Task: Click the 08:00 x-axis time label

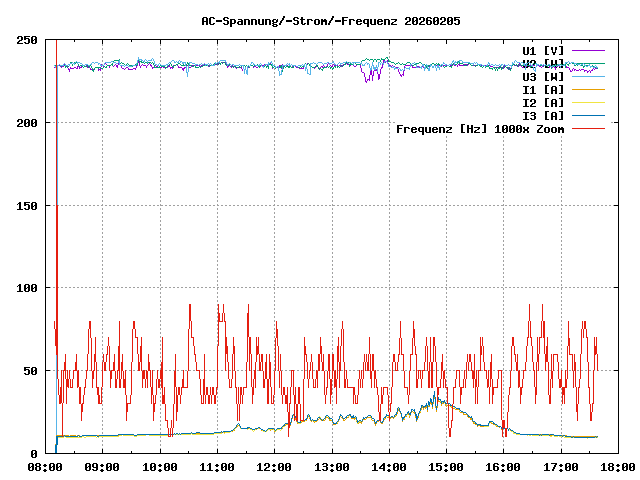Action: [46, 467]
